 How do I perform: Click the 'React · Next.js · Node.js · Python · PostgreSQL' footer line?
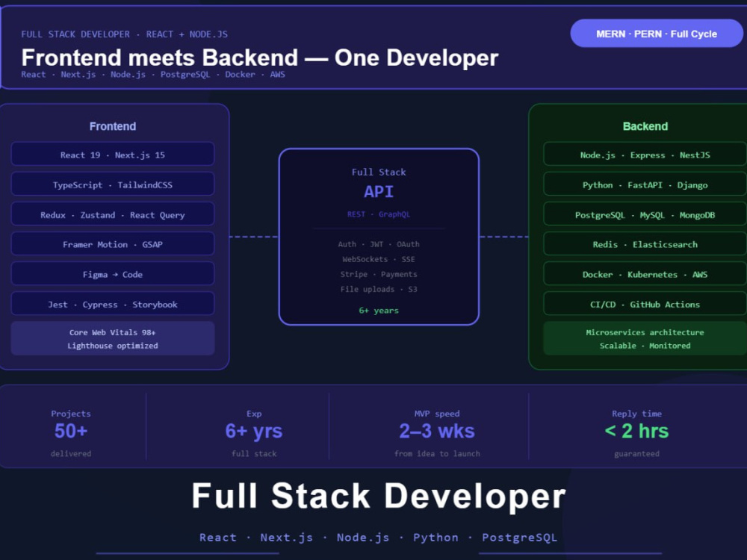pos(378,537)
